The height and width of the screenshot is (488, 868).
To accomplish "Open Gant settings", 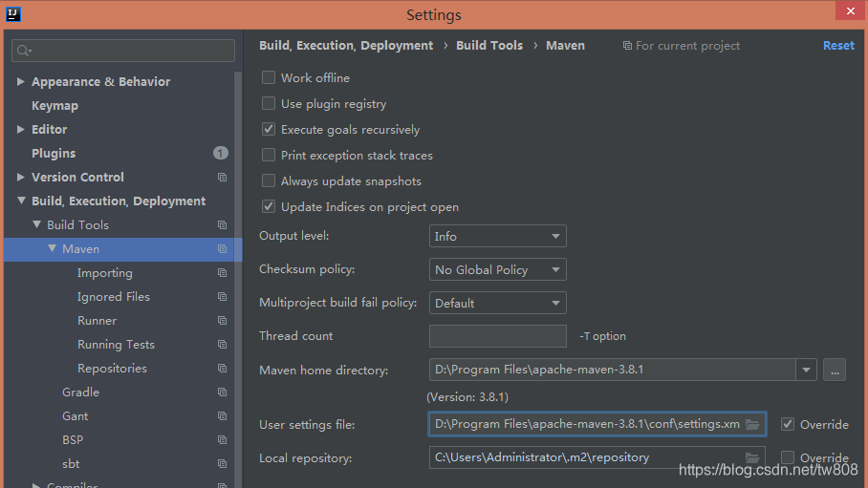I will click(x=75, y=415).
